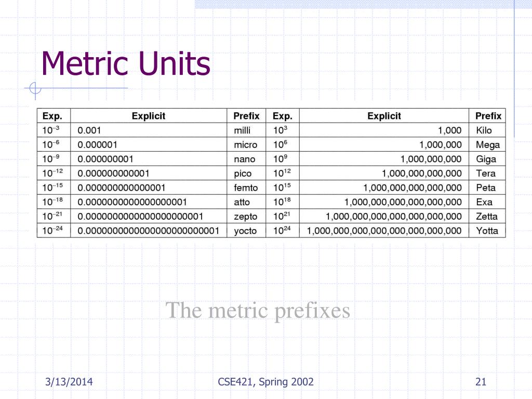Screen dimensions: 532x399
Task: Click the exponent cell in the pico row
Action: point(54,172)
